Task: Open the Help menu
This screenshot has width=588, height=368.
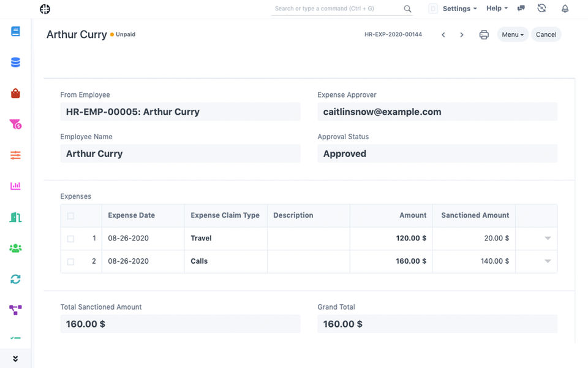Action: tap(497, 9)
